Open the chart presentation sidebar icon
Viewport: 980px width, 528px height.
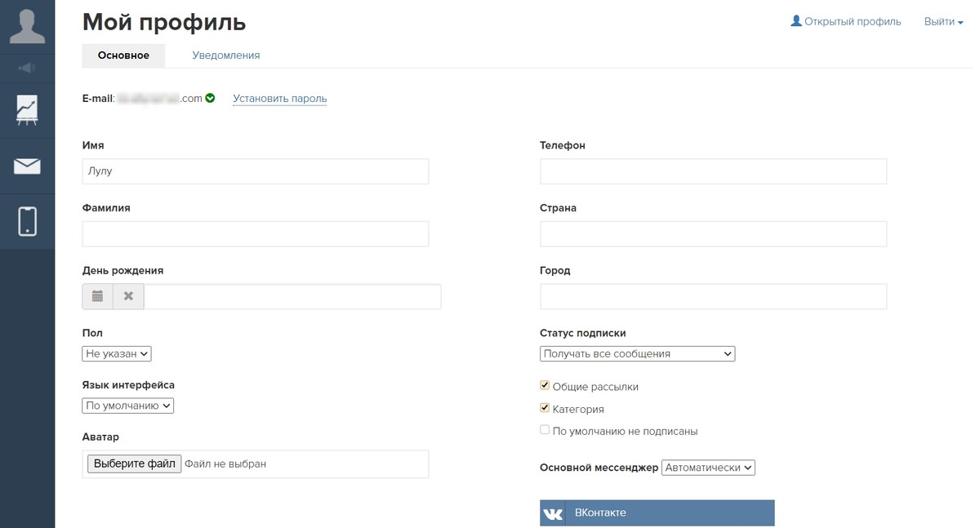[27, 110]
